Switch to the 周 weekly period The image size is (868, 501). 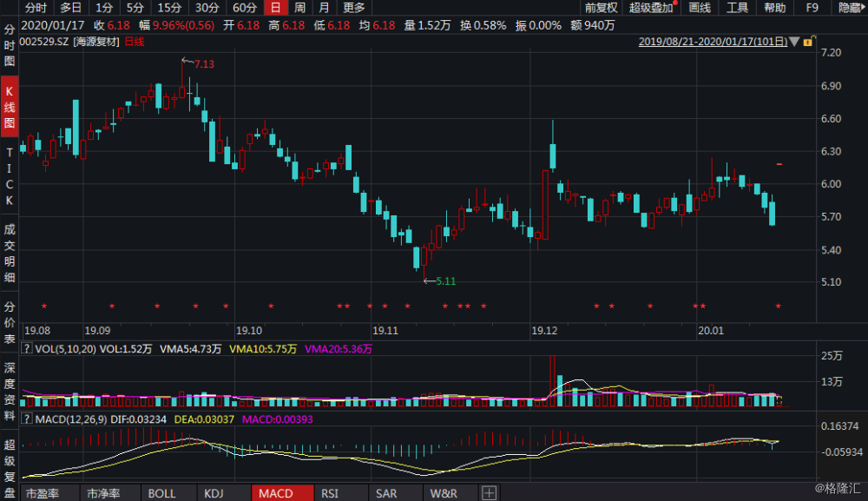299,8
